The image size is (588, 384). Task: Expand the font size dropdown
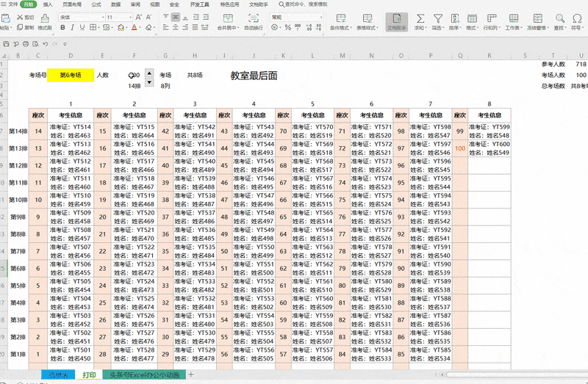click(129, 16)
